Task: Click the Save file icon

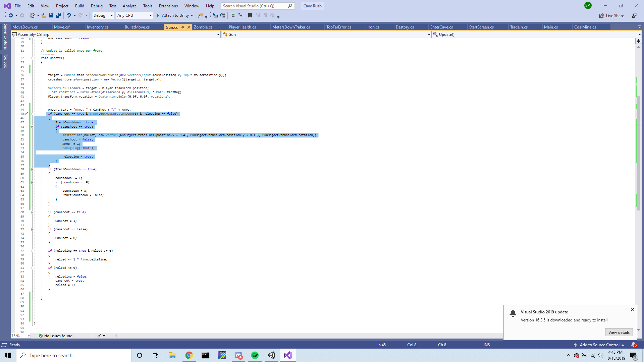Action: [51, 15]
